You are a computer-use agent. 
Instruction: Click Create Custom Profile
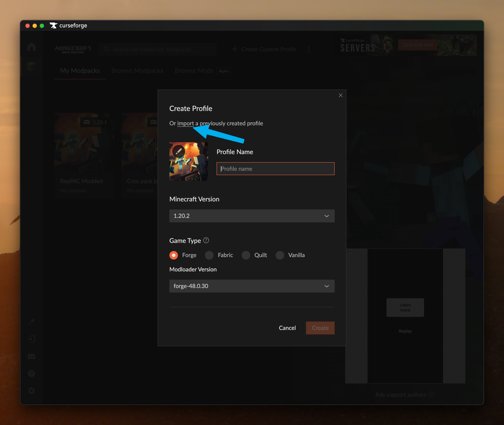point(264,49)
